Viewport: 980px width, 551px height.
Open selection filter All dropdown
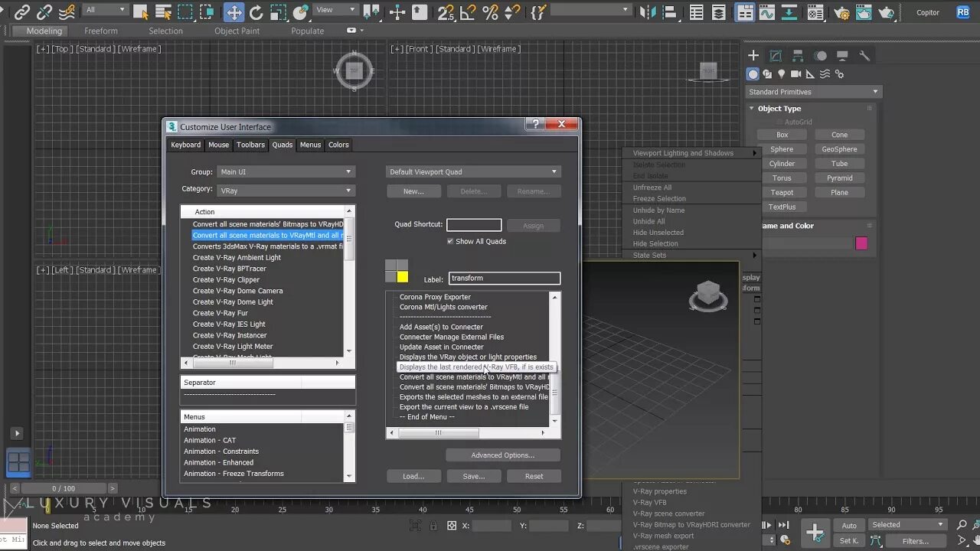click(x=106, y=10)
